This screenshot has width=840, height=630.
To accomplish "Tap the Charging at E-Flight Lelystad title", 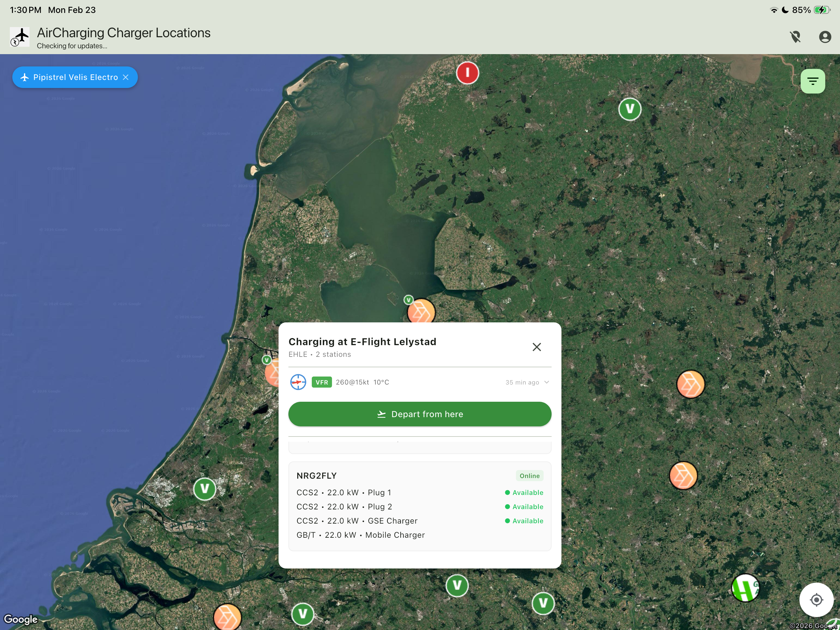I will [x=362, y=341].
